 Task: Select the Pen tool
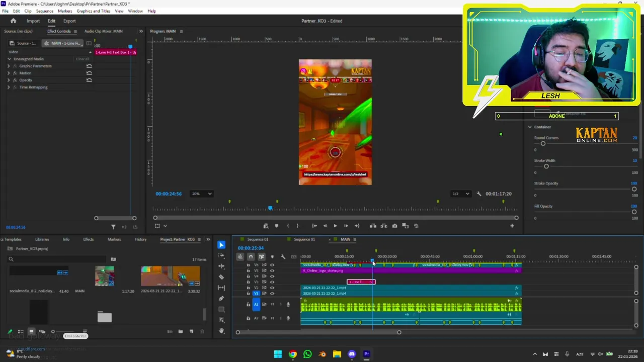221,299
